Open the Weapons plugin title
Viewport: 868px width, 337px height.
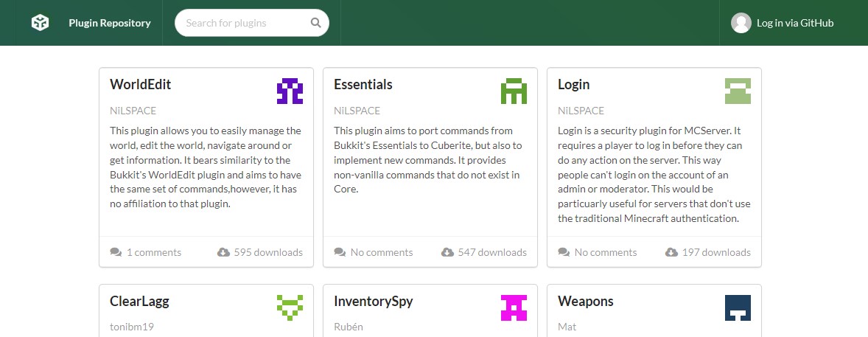[585, 301]
